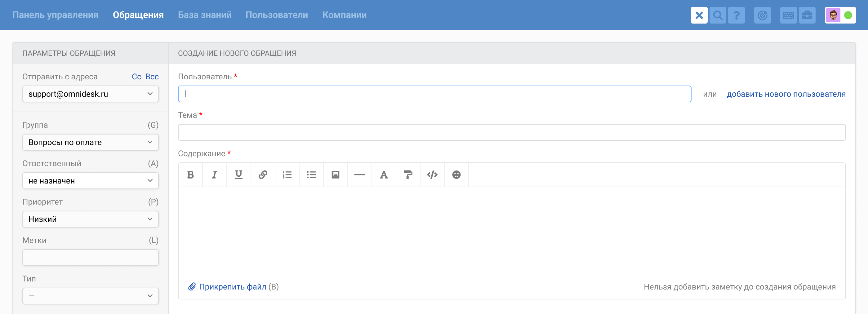
Task: Click the добавить нового пользователя link
Action: 786,94
